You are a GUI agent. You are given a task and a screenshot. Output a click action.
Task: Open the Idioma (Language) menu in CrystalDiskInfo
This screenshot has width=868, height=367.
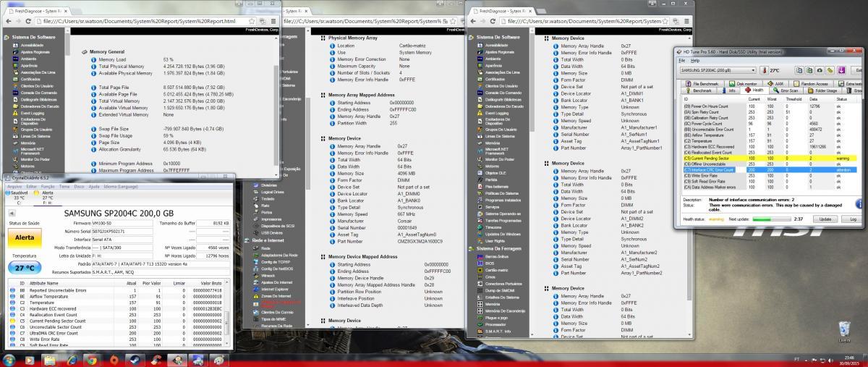121,187
